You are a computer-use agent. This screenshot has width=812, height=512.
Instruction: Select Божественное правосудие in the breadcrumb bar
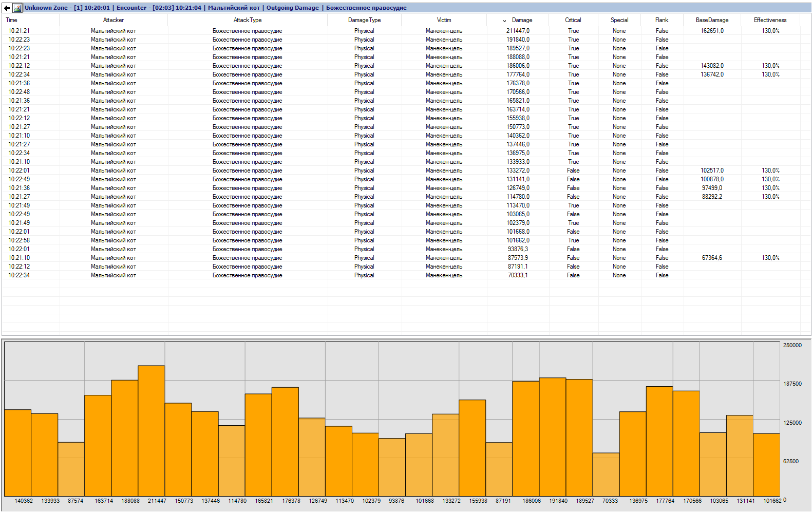(x=366, y=8)
